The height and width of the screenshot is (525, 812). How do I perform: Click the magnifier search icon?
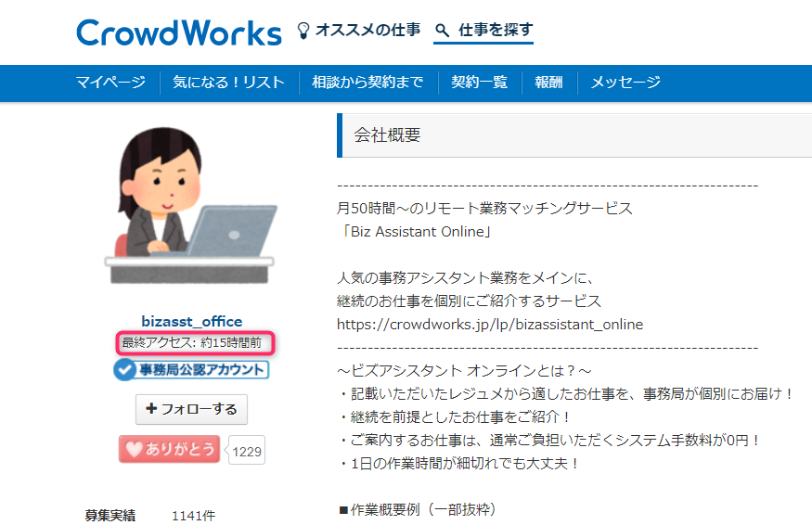point(443,31)
